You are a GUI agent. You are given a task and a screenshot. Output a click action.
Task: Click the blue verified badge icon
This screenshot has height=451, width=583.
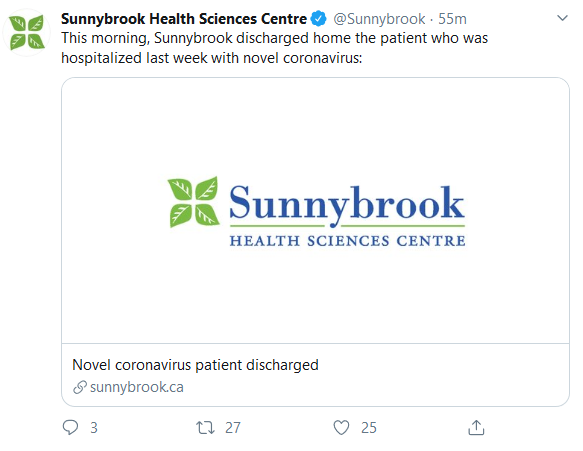[318, 19]
